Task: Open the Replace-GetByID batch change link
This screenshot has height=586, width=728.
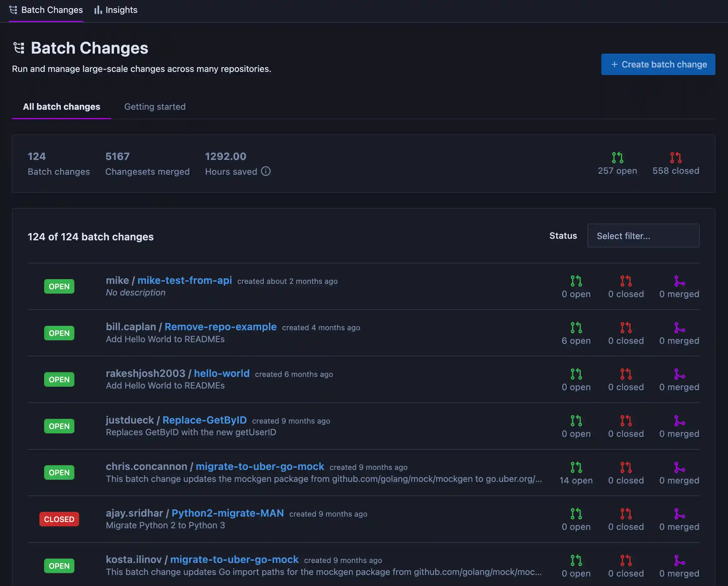Action: [x=205, y=420]
